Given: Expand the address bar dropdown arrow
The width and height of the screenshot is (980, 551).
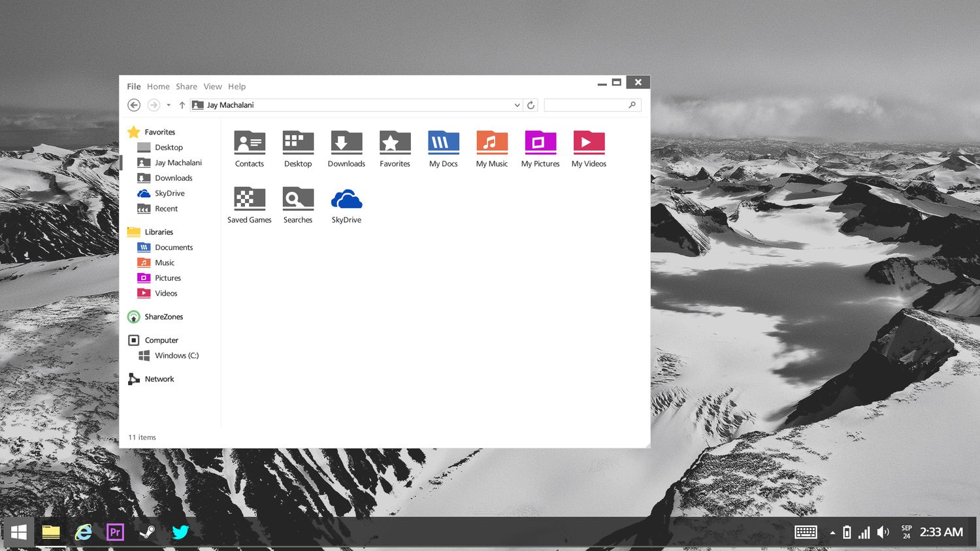Looking at the screenshot, I should click(x=517, y=105).
